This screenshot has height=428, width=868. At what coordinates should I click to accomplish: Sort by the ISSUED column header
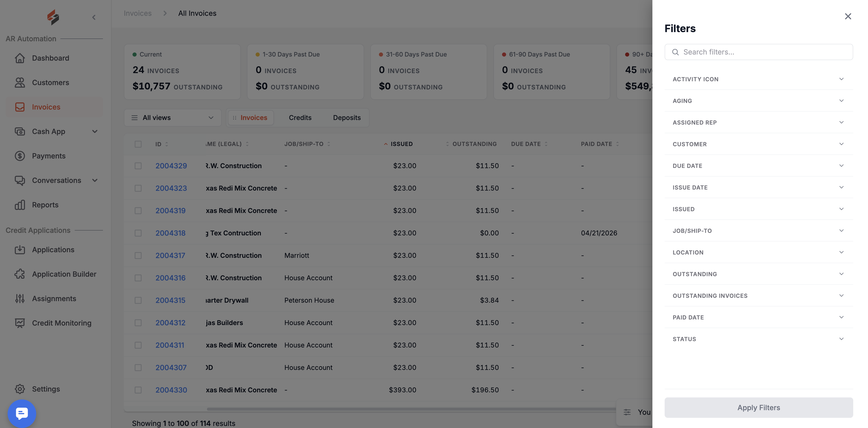pyautogui.click(x=401, y=144)
